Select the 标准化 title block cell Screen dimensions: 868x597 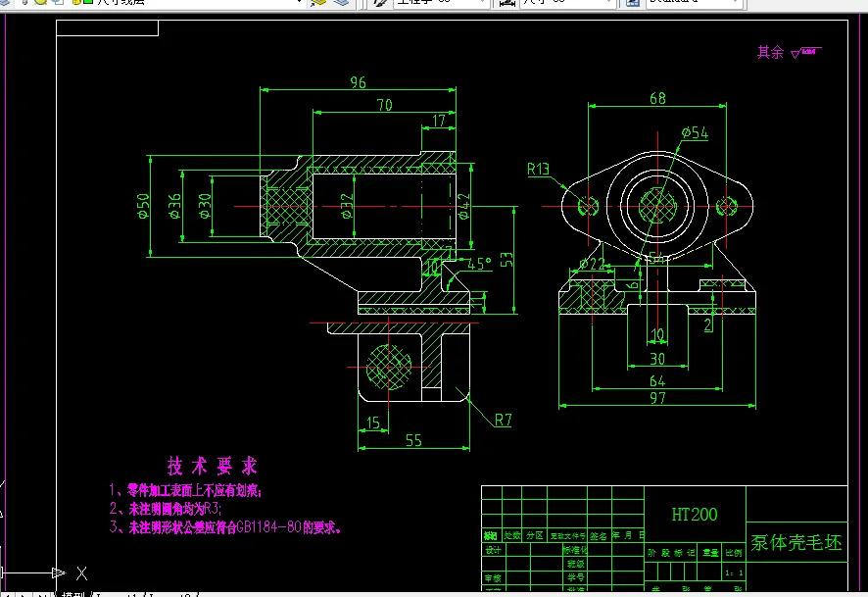coord(575,550)
